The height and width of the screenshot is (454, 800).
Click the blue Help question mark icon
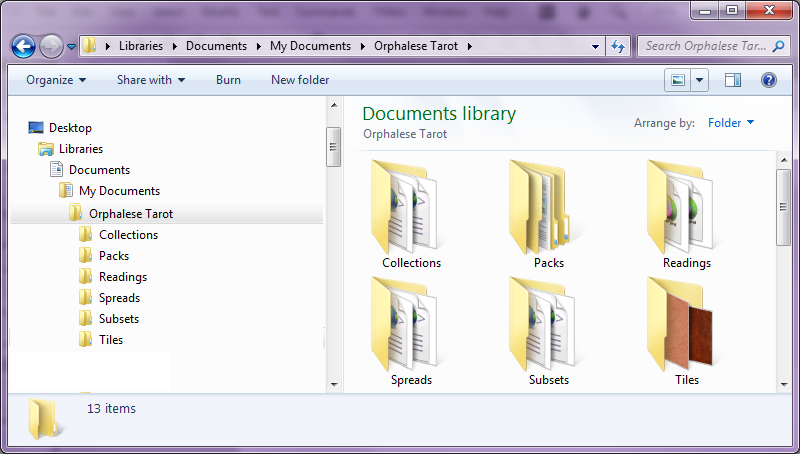tap(768, 80)
